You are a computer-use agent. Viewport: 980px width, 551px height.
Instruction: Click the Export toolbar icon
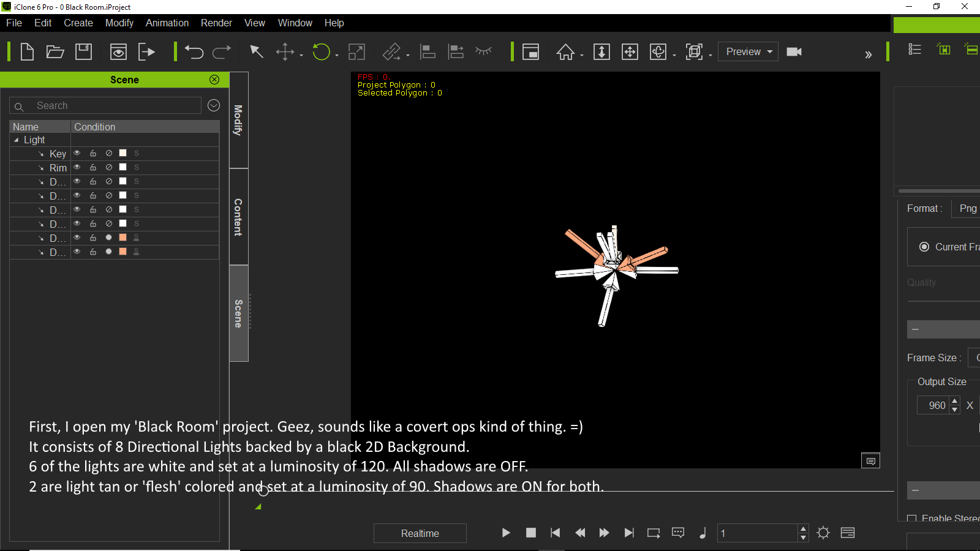coord(147,52)
